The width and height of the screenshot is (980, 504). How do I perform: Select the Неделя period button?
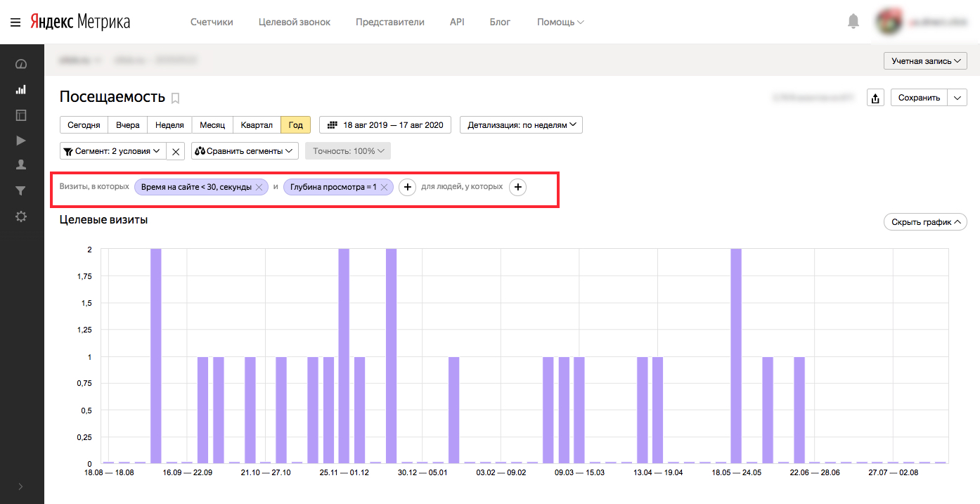coord(169,125)
